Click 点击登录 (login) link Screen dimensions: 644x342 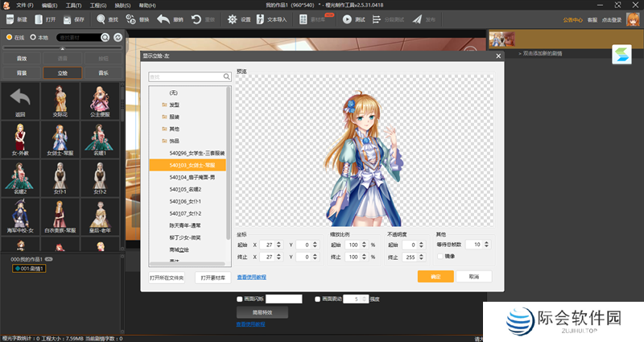point(612,19)
